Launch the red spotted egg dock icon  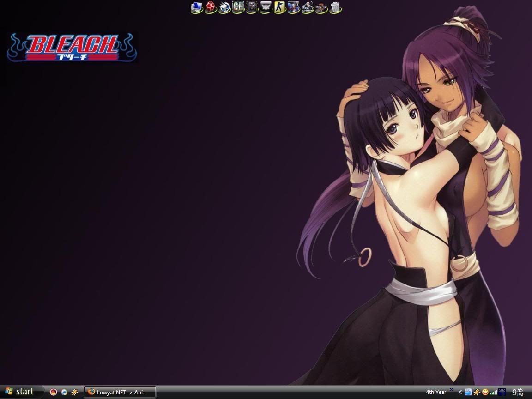(211, 7)
